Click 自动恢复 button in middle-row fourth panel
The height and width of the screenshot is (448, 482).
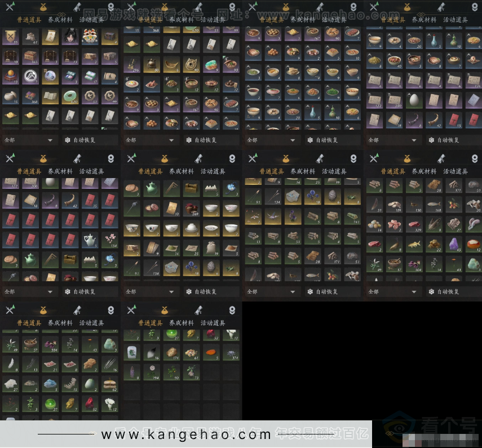tap(454, 291)
